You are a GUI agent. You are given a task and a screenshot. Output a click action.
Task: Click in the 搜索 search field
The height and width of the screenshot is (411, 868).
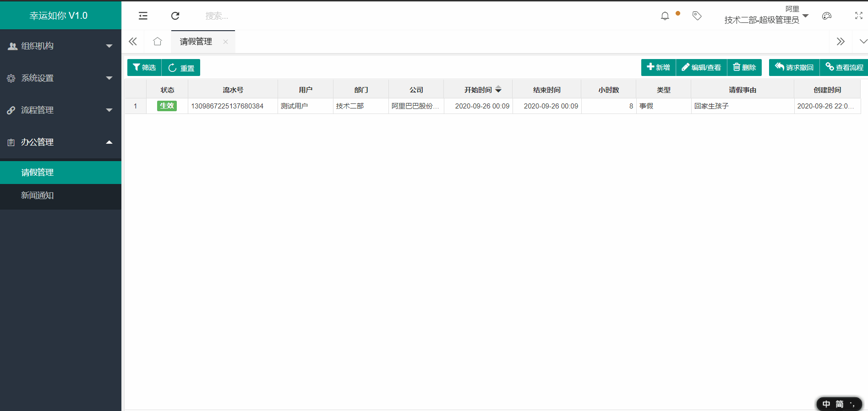pos(217,16)
